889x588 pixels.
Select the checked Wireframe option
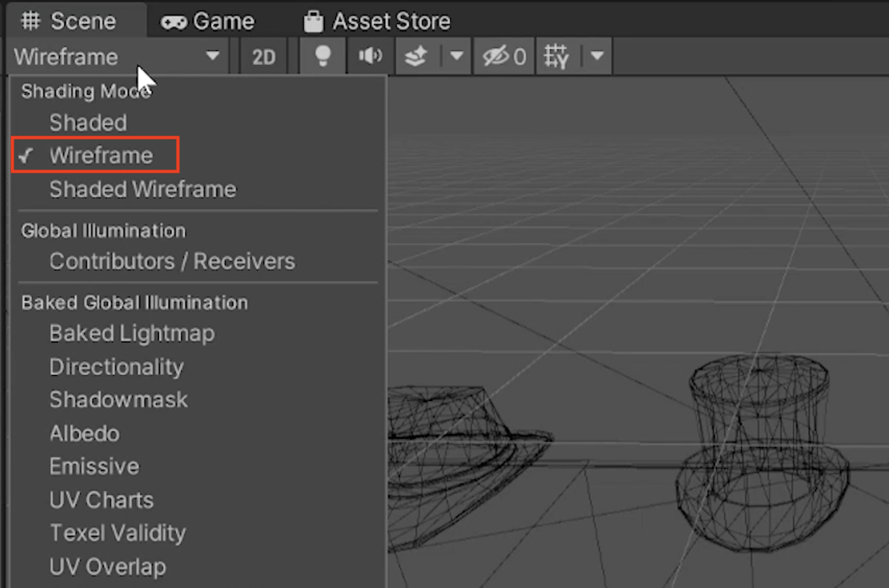click(101, 155)
